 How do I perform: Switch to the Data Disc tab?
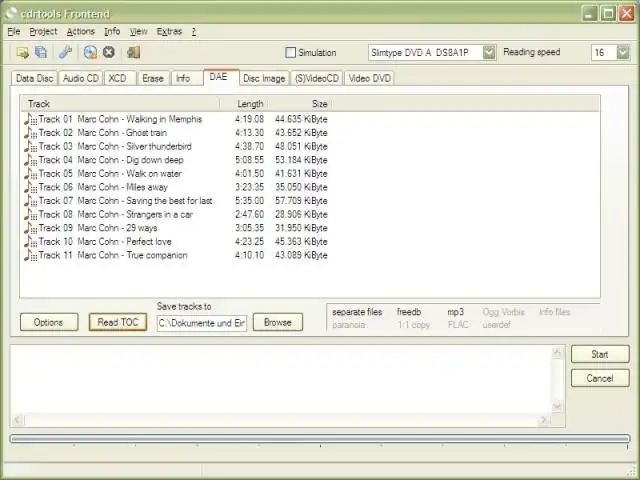(x=35, y=78)
